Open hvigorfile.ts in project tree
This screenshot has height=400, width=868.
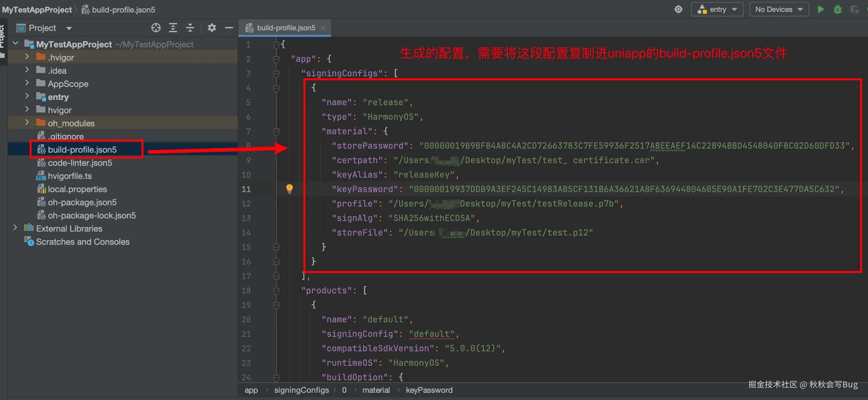pyautogui.click(x=69, y=176)
